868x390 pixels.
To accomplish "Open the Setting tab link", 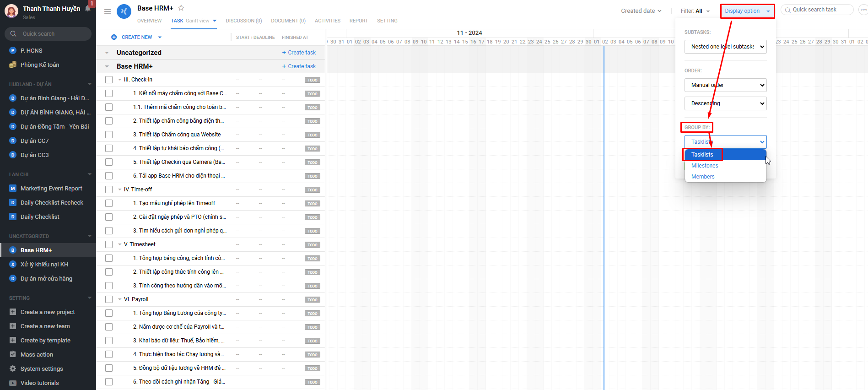I will (387, 21).
